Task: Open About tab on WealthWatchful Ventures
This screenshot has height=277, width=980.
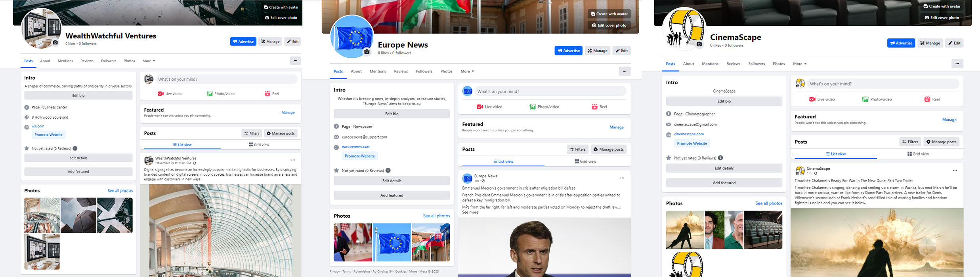Action: (x=45, y=61)
